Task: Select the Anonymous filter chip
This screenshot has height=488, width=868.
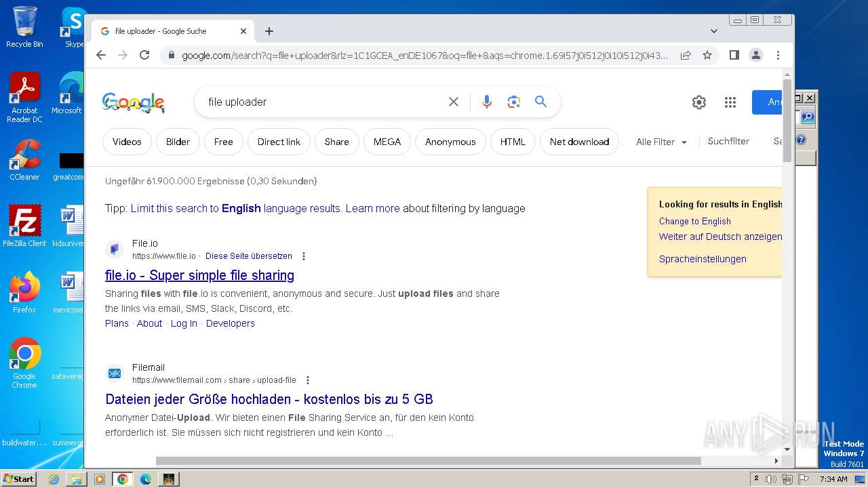Action: point(450,142)
